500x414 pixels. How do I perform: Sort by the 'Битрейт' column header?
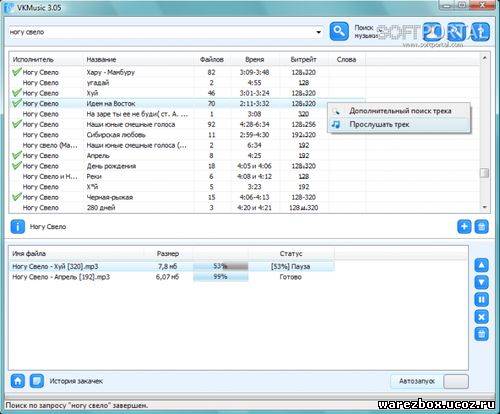click(x=303, y=60)
